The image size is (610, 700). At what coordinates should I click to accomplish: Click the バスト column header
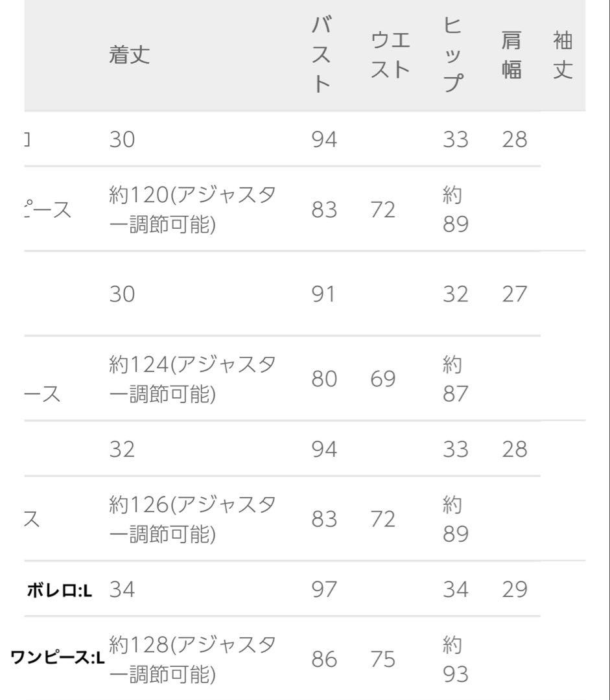point(322,55)
